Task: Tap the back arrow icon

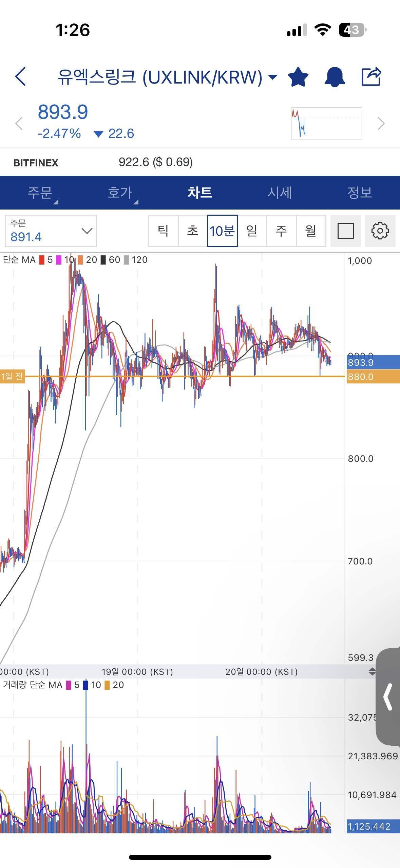Action: click(x=21, y=76)
